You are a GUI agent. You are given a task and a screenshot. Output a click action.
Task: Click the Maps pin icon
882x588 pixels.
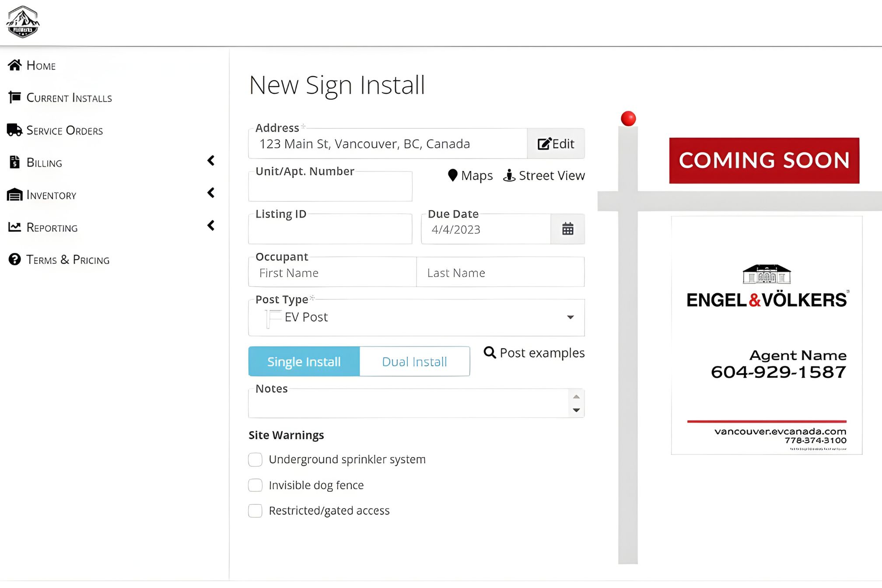pos(453,175)
